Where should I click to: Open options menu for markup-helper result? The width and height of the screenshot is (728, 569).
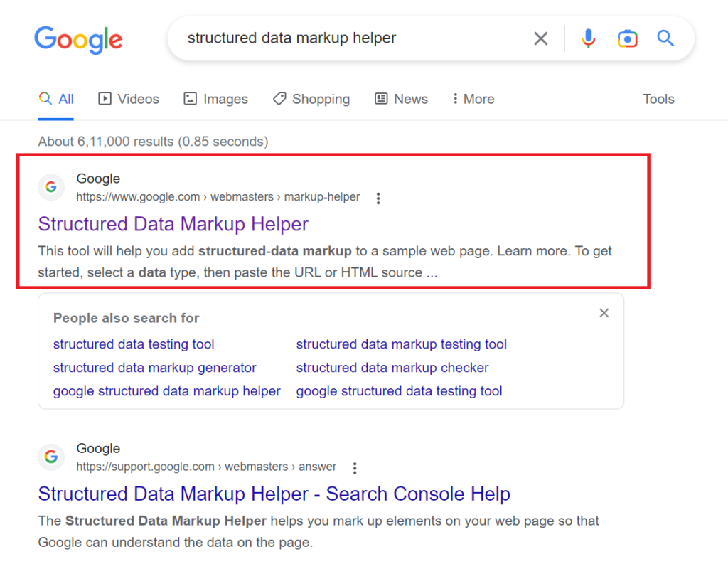point(378,198)
